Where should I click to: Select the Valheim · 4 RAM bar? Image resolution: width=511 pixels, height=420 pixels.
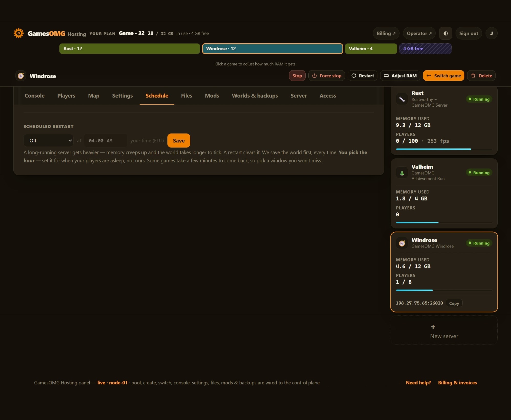point(371,49)
